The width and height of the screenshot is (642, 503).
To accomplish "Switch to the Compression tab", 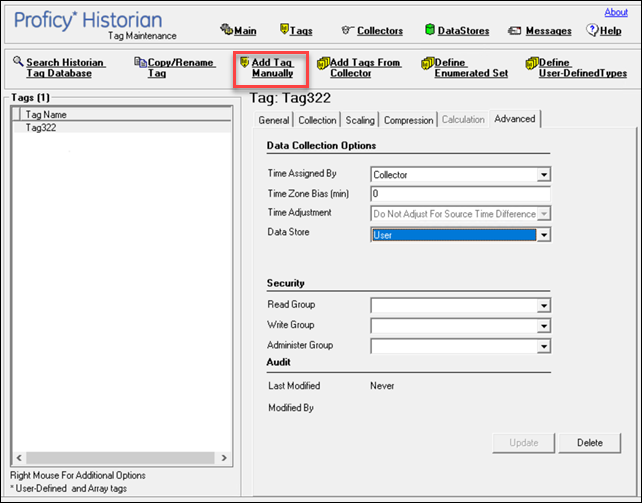I will pos(408,120).
